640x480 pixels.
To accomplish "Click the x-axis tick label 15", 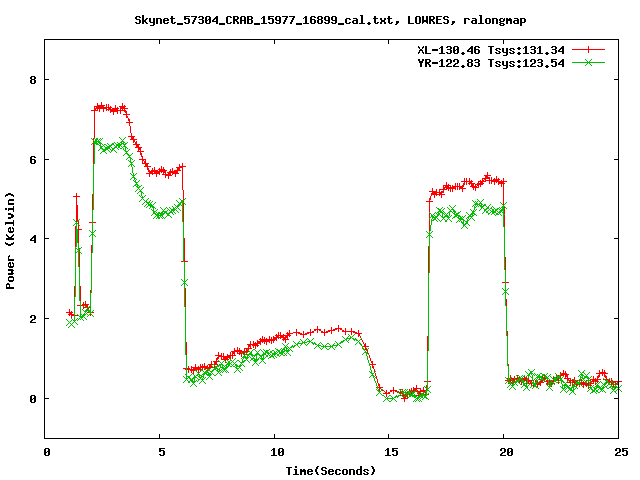I will [x=391, y=452].
